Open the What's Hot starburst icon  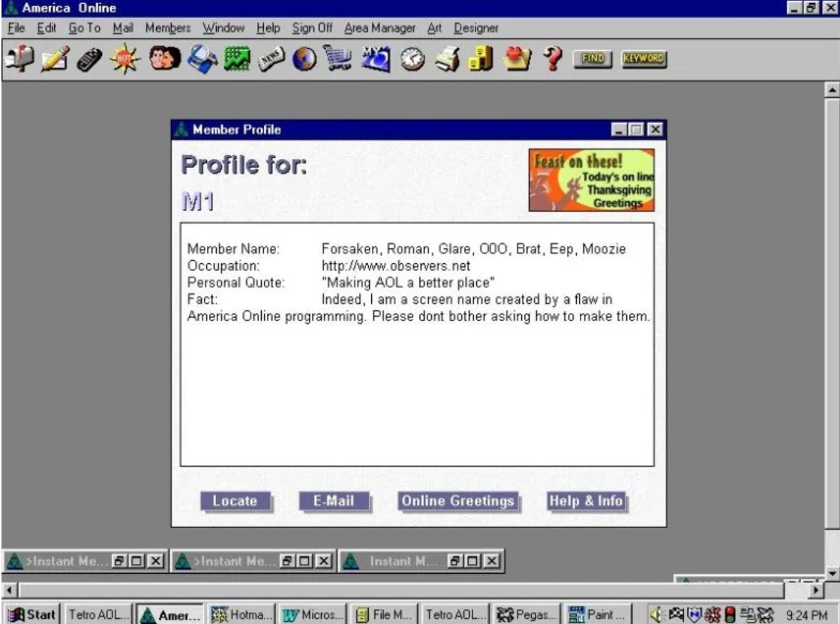point(124,58)
